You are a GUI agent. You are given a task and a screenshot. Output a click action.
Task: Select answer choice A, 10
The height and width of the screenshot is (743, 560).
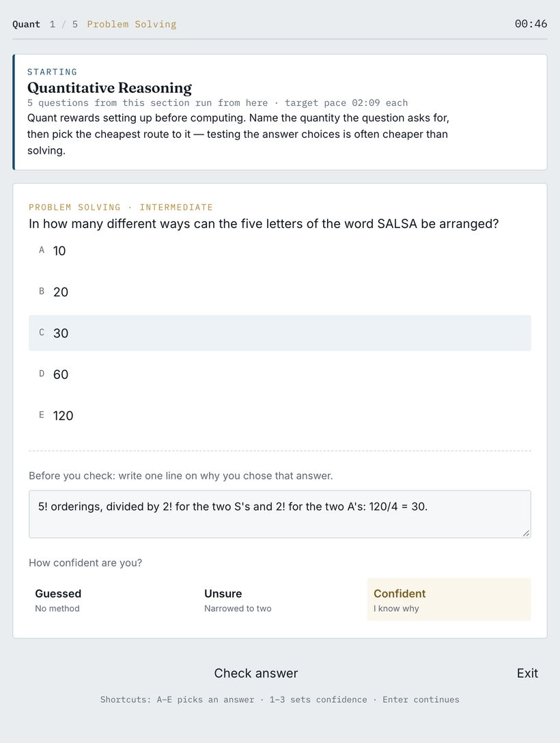pyautogui.click(x=279, y=251)
